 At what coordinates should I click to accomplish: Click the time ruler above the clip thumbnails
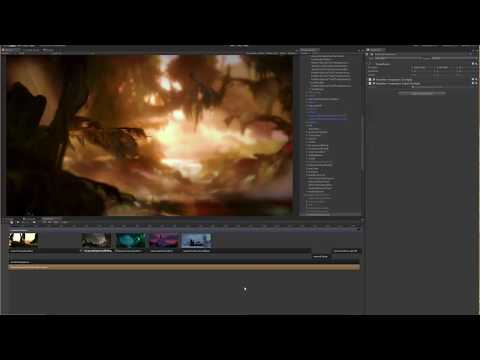pyautogui.click(x=184, y=226)
